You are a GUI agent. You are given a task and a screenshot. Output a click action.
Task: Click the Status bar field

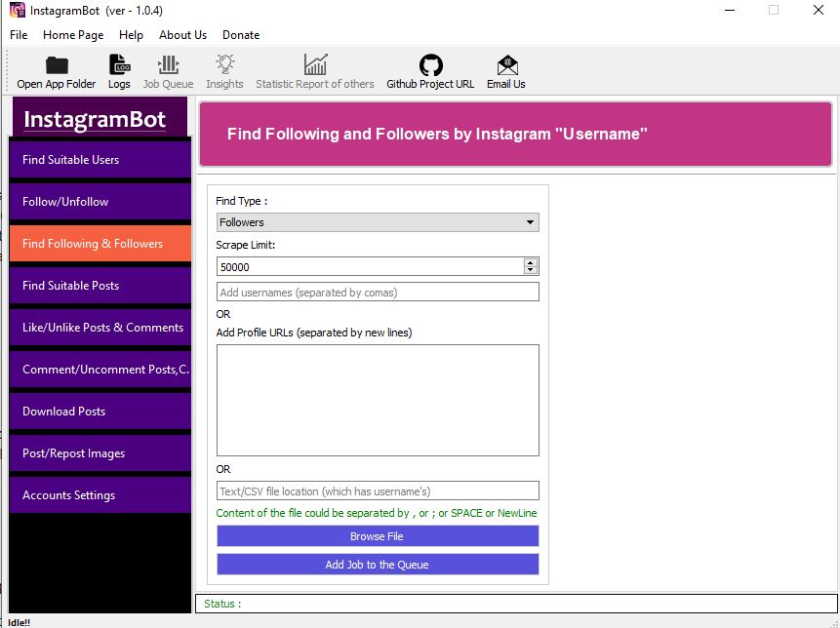(x=516, y=604)
